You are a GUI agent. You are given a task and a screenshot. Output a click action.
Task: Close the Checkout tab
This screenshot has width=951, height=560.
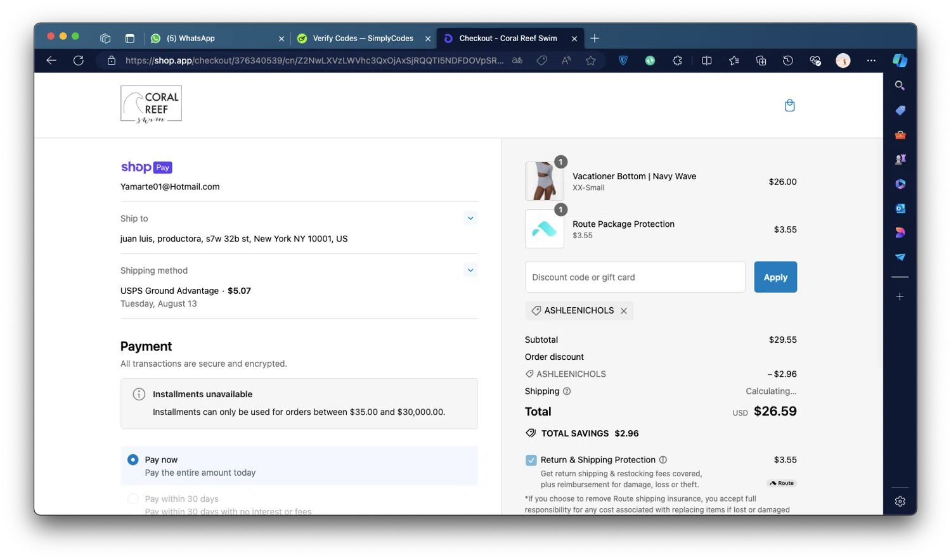574,39
